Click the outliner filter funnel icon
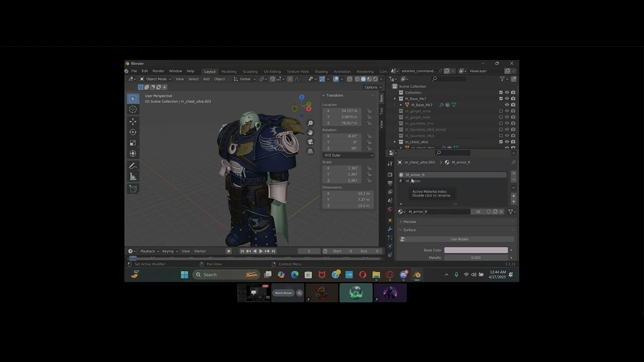Viewport: 644px width, 362px height. coord(502,79)
